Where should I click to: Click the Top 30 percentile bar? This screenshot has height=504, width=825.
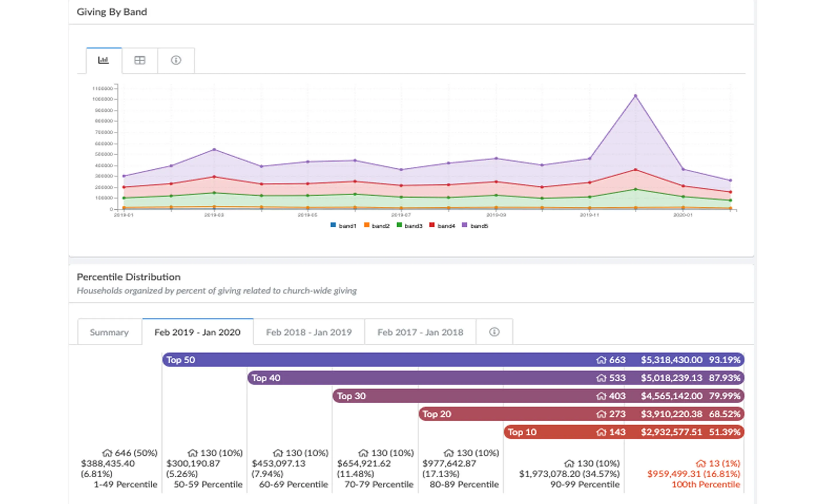[462, 396]
